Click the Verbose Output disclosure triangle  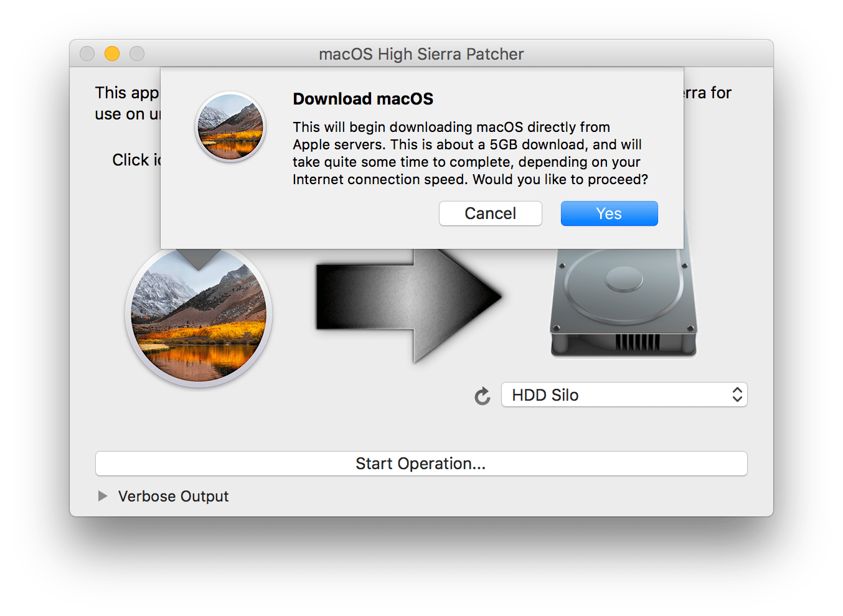click(102, 496)
